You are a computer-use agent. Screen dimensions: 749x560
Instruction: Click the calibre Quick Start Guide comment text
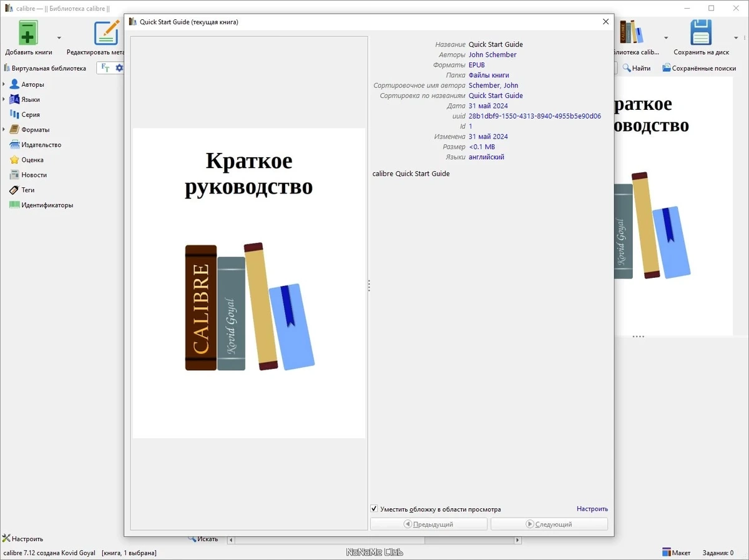[x=411, y=174]
